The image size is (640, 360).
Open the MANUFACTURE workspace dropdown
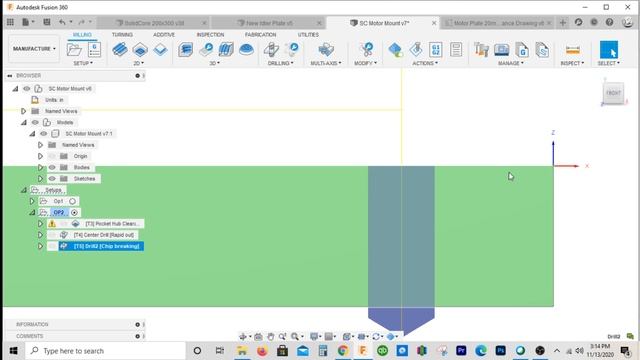(x=34, y=49)
